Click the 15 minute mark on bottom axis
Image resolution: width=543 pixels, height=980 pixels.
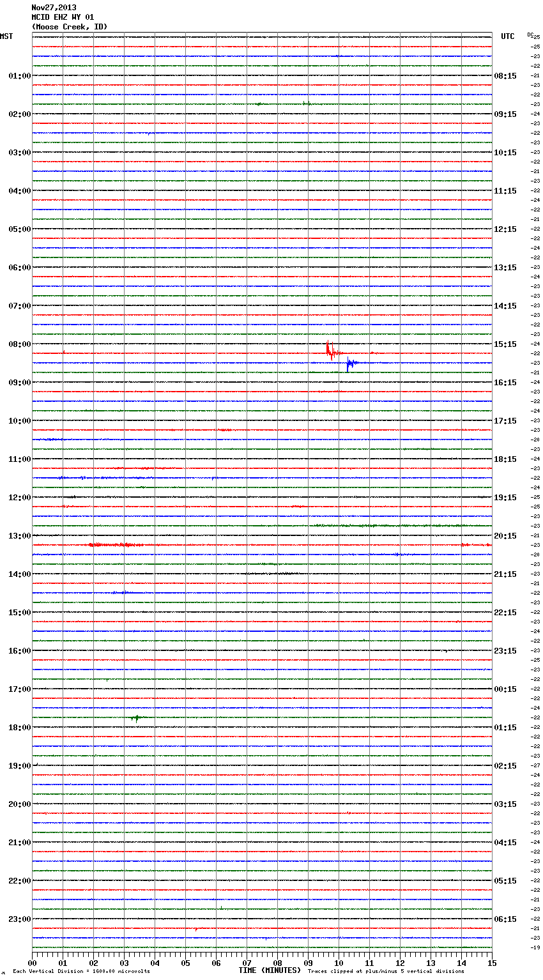click(x=491, y=963)
